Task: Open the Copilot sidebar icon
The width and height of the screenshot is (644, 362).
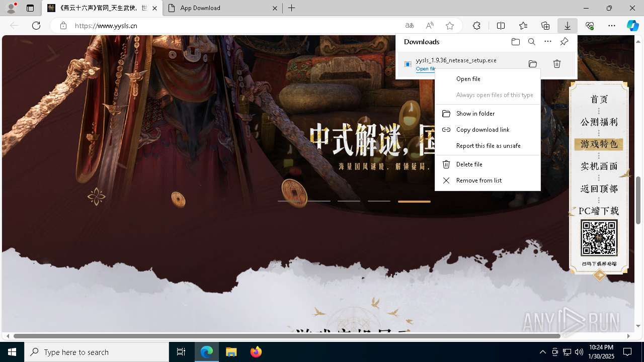Action: point(633,26)
